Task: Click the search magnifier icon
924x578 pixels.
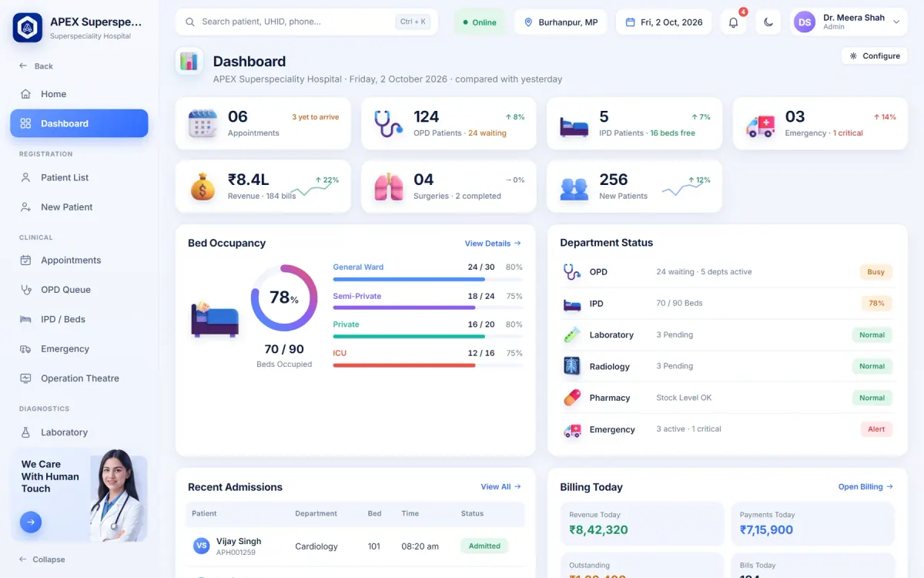Action: [189, 22]
